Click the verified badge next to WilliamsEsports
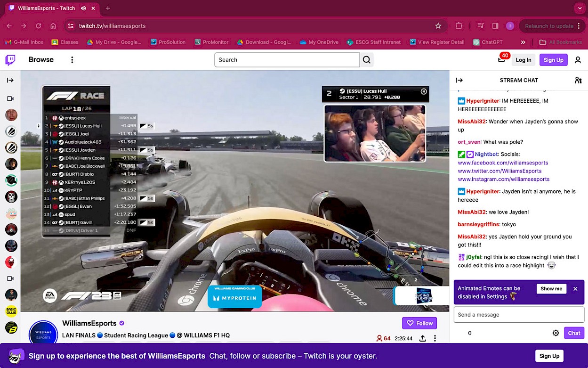The height and width of the screenshot is (368, 588). [122, 323]
